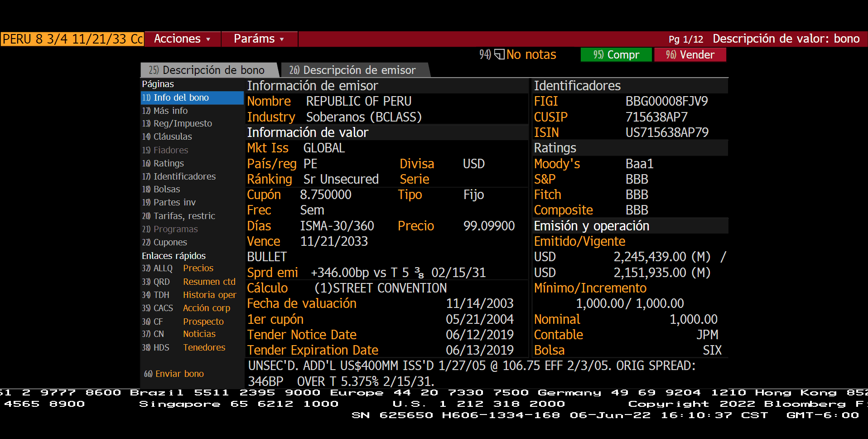Click the PERU 8 3/4 security input field
Viewport: 868px width, 439px height.
click(x=72, y=39)
